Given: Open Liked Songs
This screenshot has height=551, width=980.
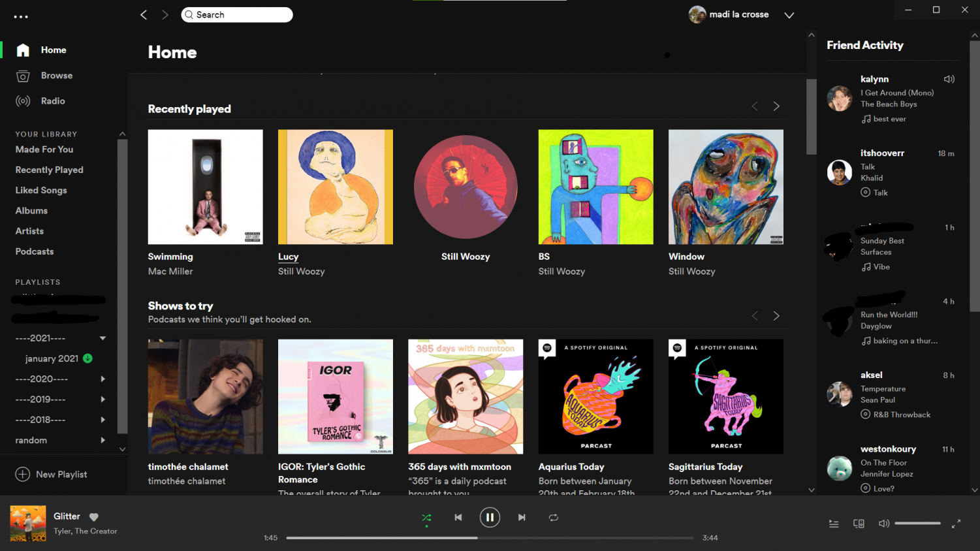Looking at the screenshot, I should point(41,190).
